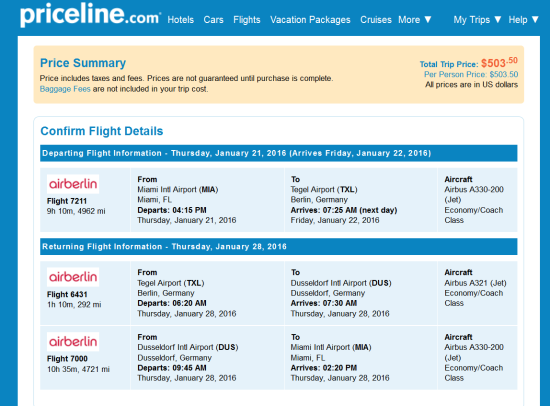Go to the Cars section
This screenshot has height=406, width=550.
213,20
